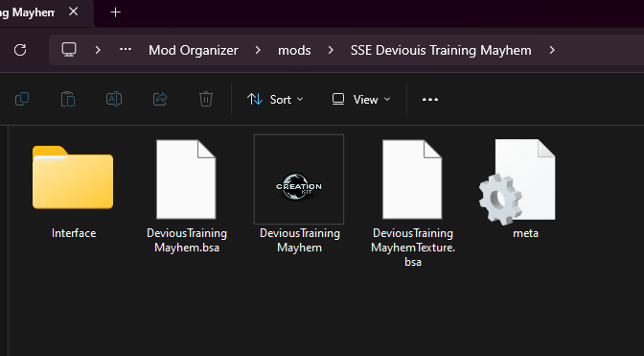The width and height of the screenshot is (644, 356).
Task: Click the meta file name label
Action: (x=525, y=233)
